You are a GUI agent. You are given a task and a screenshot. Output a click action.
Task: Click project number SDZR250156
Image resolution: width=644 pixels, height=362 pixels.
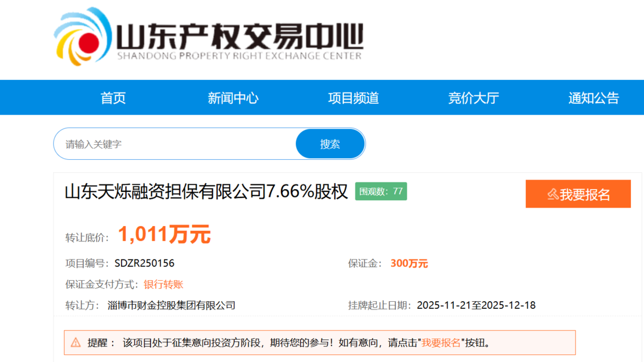tap(144, 263)
